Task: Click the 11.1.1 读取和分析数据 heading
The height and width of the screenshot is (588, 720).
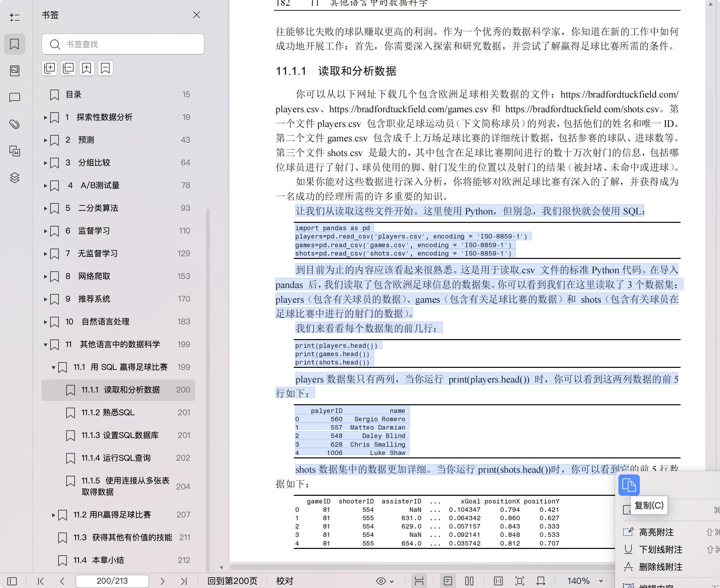Action: (x=336, y=71)
